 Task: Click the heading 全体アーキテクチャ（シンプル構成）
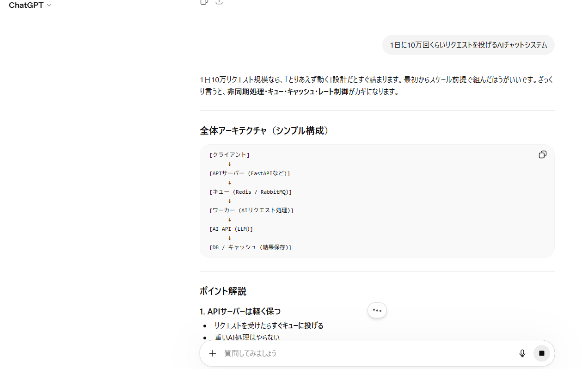click(265, 131)
